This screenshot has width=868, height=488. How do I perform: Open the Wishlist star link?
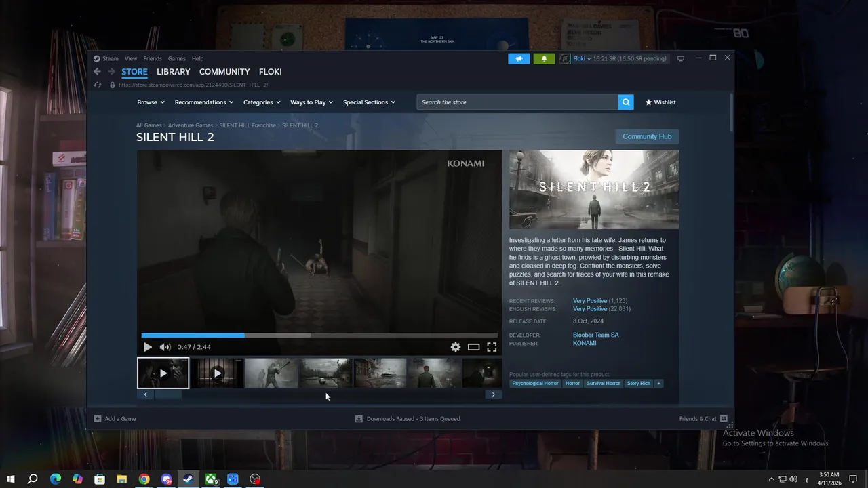pyautogui.click(x=660, y=102)
